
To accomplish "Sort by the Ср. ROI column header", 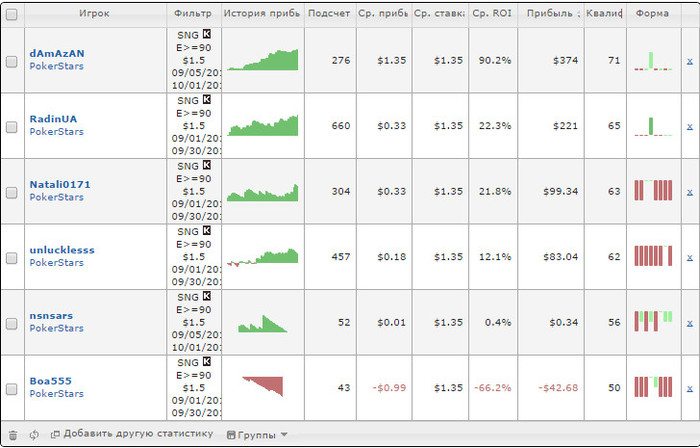I will pyautogui.click(x=491, y=14).
